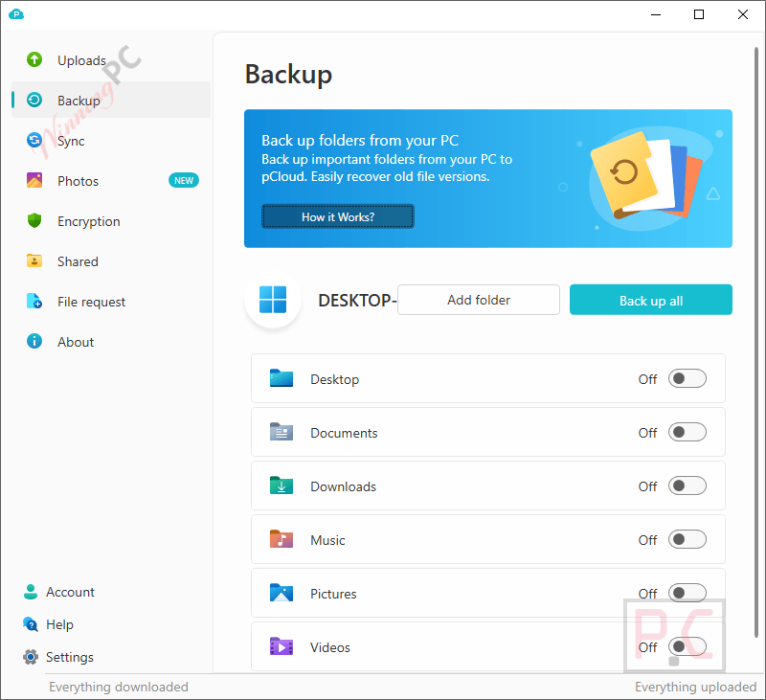Click the Help chat icon
The height and width of the screenshot is (700, 766).
[x=31, y=624]
